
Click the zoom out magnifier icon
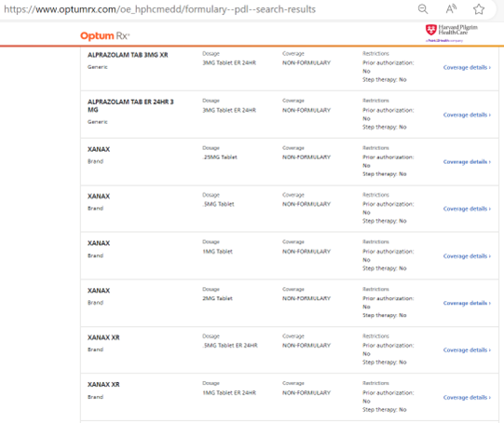pos(423,9)
